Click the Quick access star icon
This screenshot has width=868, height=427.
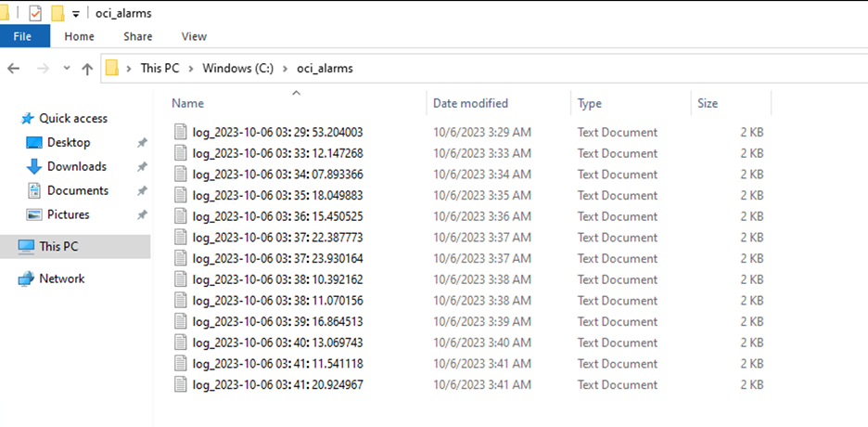[27, 119]
